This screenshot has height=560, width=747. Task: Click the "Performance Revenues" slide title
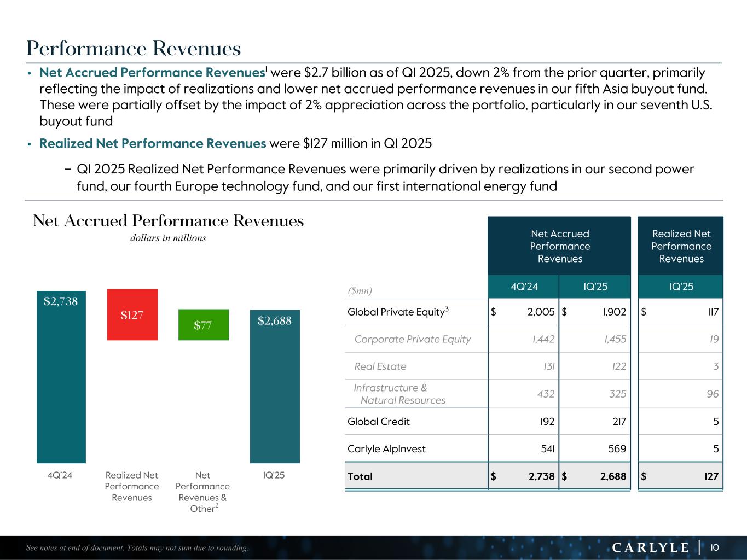click(x=134, y=49)
